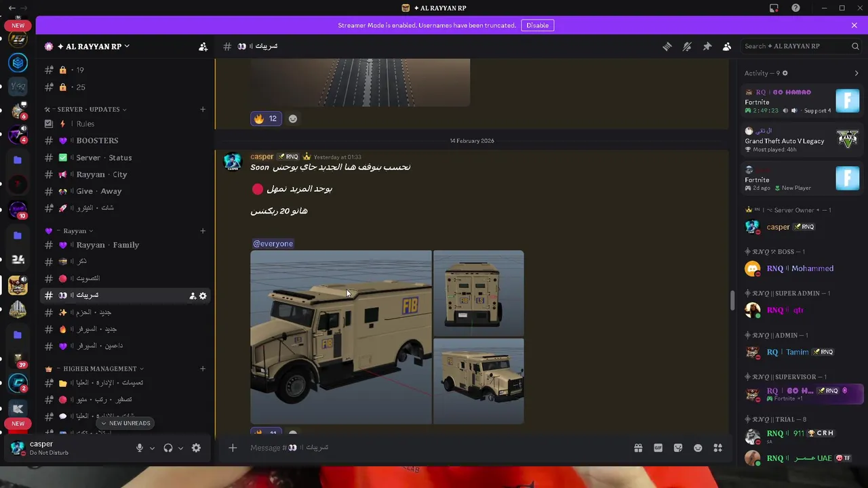The image size is (868, 488).
Task: Open pinned messages
Action: [707, 46]
